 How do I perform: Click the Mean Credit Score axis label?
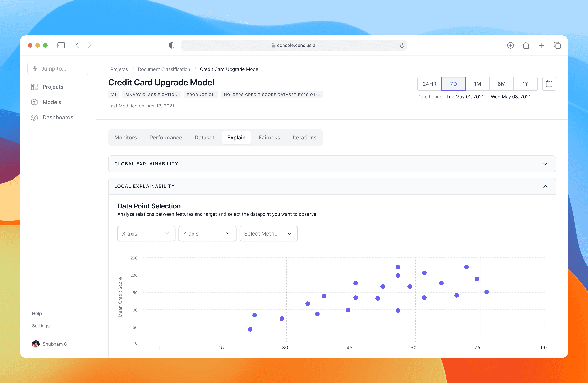(120, 297)
